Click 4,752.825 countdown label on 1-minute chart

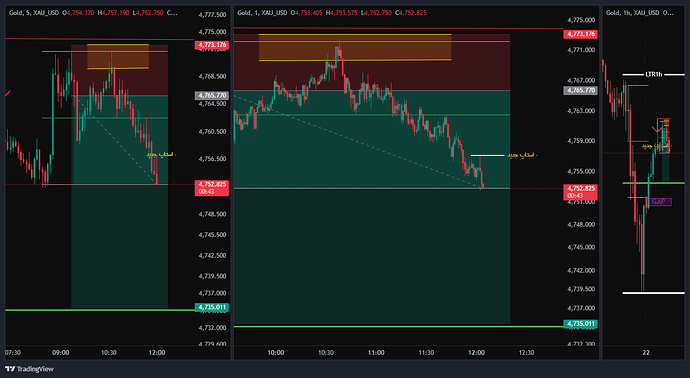point(581,192)
